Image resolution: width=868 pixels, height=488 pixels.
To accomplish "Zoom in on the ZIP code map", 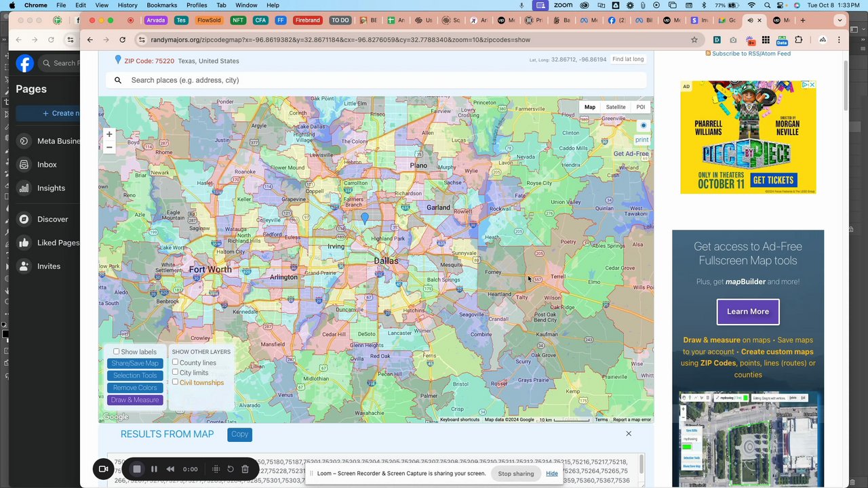I will (109, 134).
